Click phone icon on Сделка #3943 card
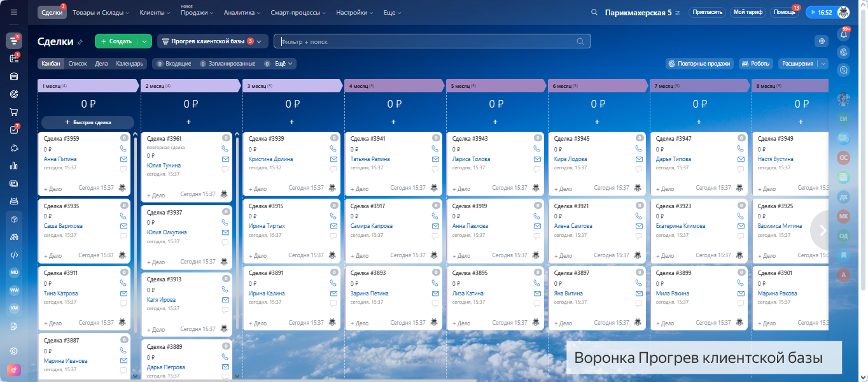Screen dimensions: 868x382 click(537, 148)
